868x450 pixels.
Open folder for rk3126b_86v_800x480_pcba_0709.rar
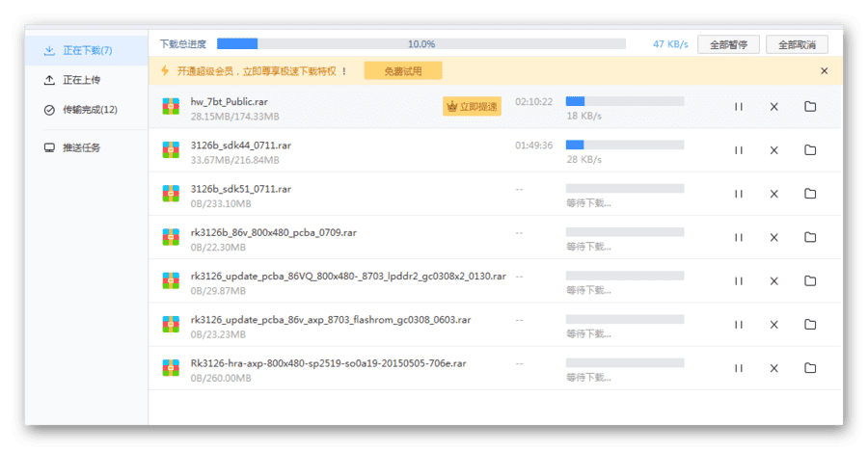(810, 237)
